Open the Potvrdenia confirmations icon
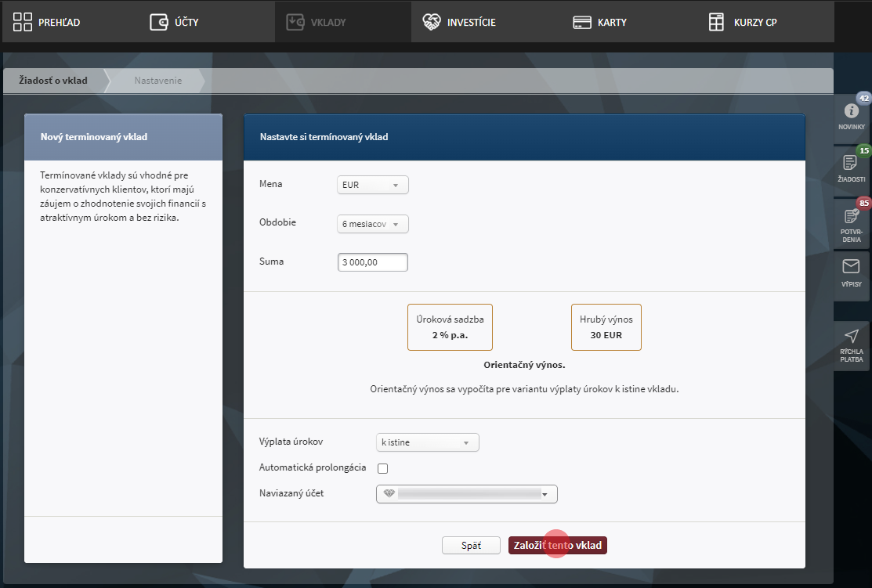Screen dimensions: 872x588 [x=851, y=216]
